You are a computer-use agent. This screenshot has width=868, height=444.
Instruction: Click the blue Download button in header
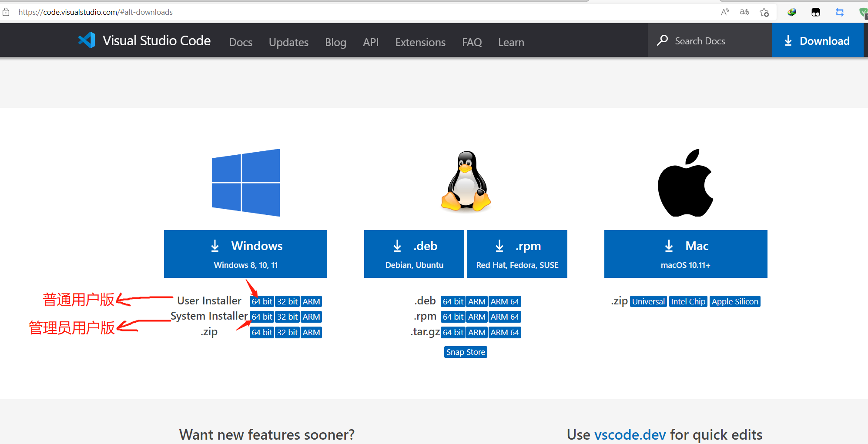click(818, 40)
